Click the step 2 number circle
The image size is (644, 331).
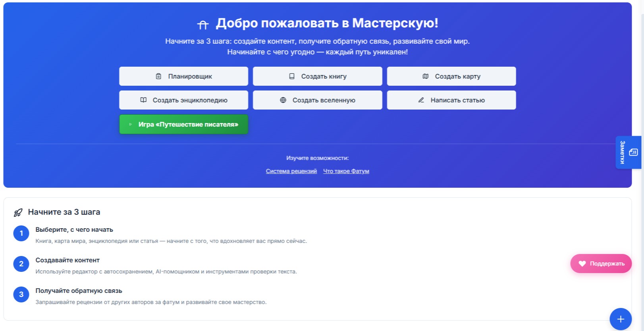tap(21, 264)
